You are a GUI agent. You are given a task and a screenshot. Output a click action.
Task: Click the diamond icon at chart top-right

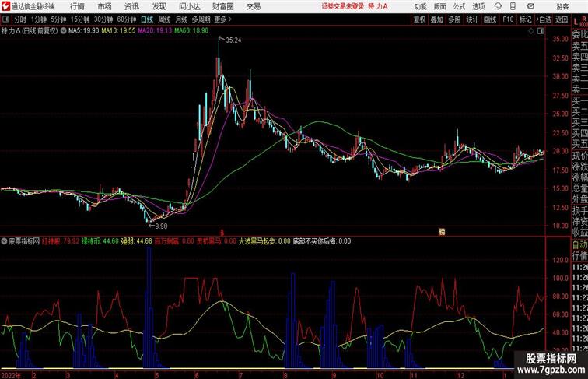(x=531, y=31)
